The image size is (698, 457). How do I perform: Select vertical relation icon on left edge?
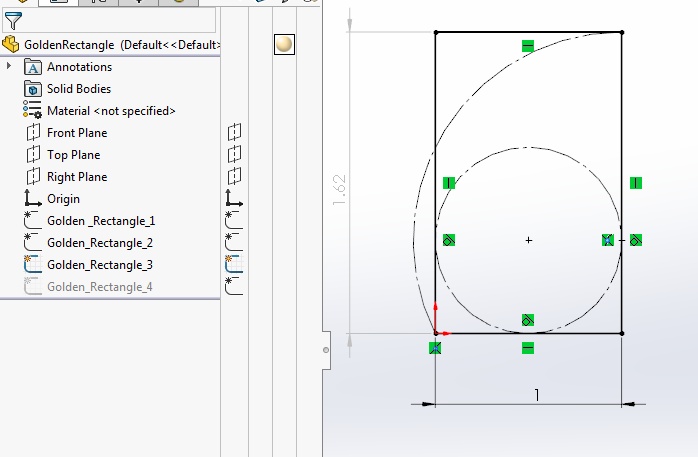pos(449,183)
